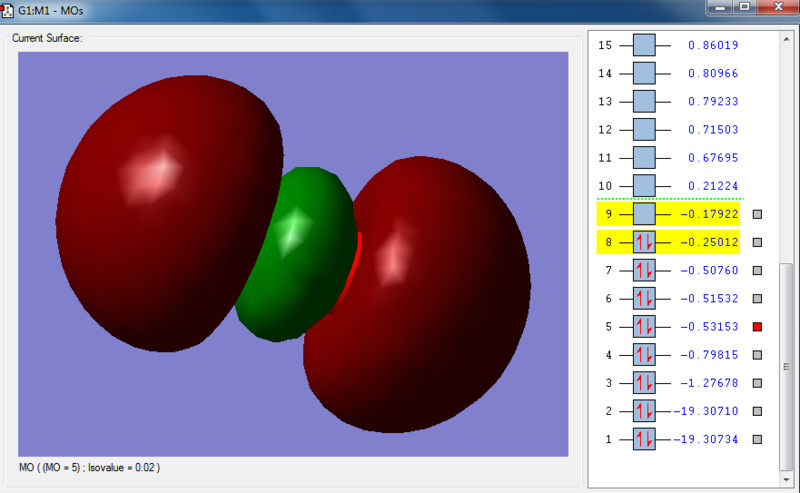Click orbital number 10 label
Viewport: 800px width, 493px height.
(x=605, y=186)
